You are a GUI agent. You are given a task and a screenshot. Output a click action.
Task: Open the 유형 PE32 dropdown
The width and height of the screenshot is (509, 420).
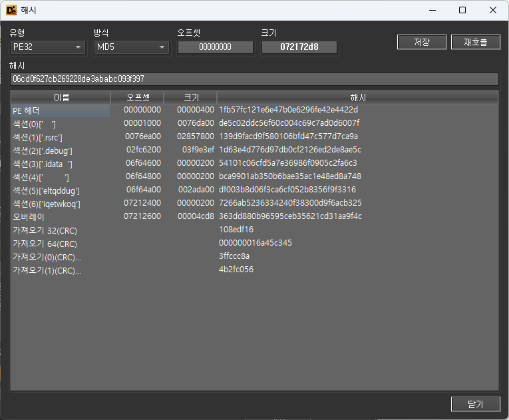(47, 47)
